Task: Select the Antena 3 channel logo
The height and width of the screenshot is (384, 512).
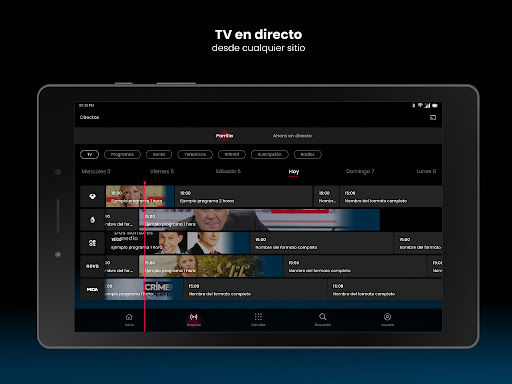Action: 92,196
